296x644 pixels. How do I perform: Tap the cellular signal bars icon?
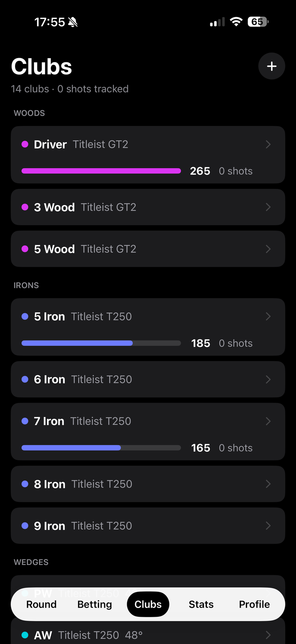pos(217,22)
